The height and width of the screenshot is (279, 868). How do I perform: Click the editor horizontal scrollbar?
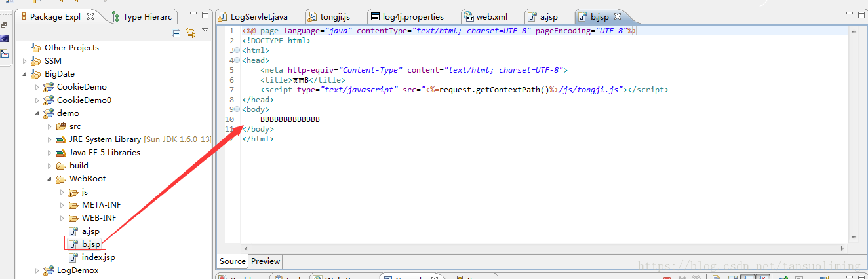(x=544, y=248)
